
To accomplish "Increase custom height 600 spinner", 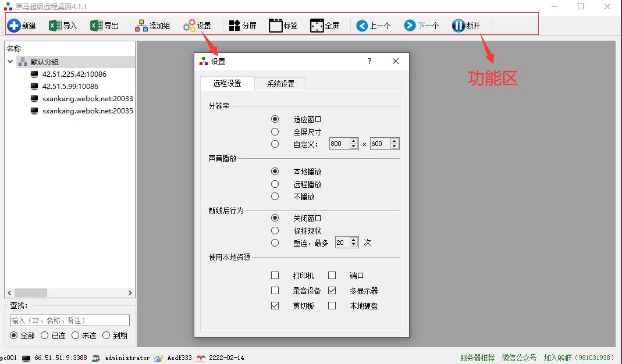I will click(x=394, y=141).
